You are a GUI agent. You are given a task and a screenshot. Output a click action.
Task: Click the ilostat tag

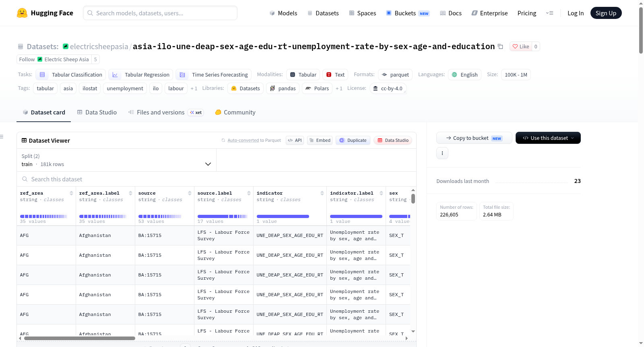[x=90, y=88]
